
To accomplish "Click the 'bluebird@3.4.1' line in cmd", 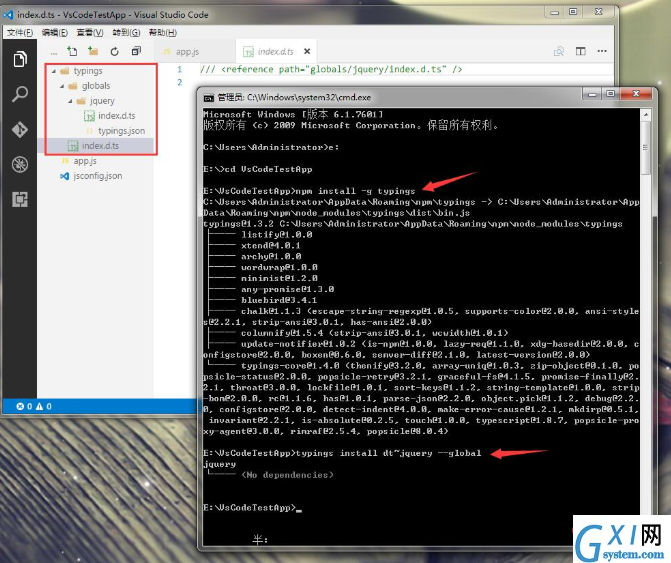I will pos(279,300).
